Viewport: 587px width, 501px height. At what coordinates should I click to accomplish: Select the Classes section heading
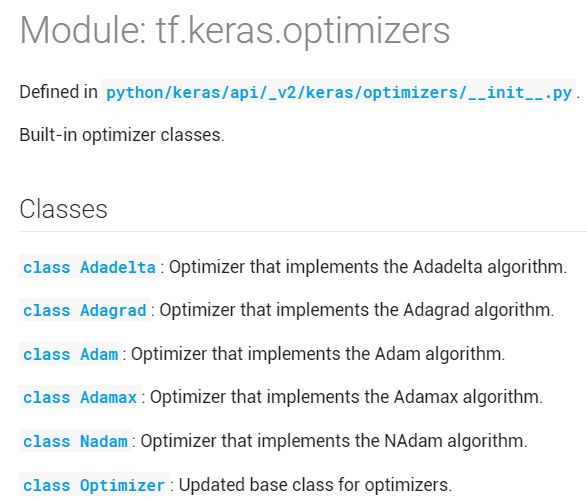pos(63,209)
